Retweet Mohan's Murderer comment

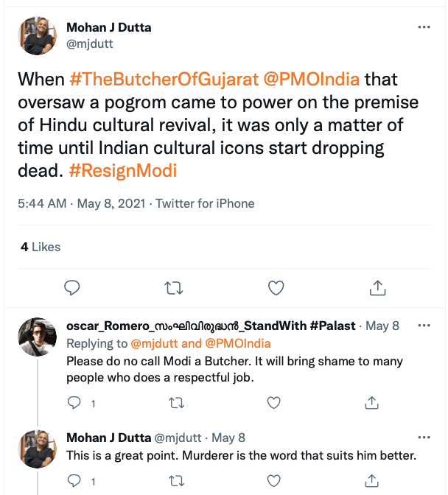175,482
